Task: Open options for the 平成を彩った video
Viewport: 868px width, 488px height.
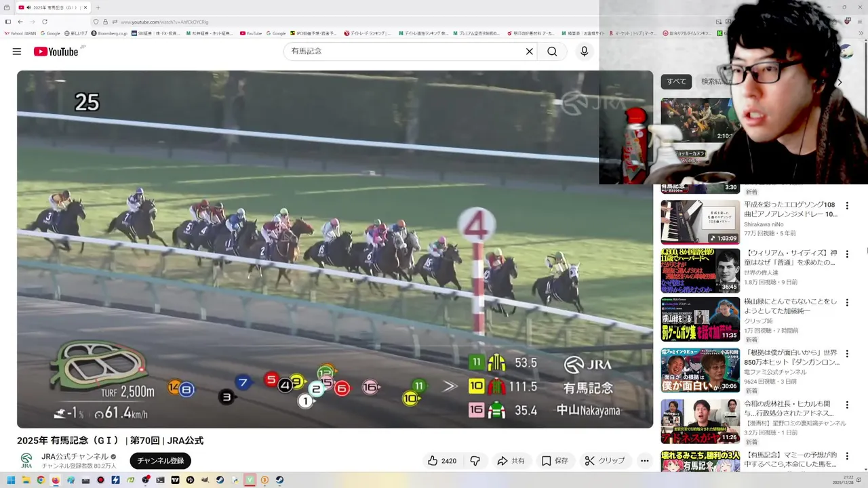Action: [x=847, y=205]
